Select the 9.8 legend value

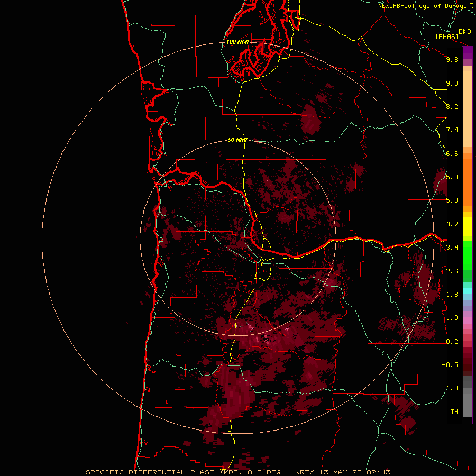452,59
